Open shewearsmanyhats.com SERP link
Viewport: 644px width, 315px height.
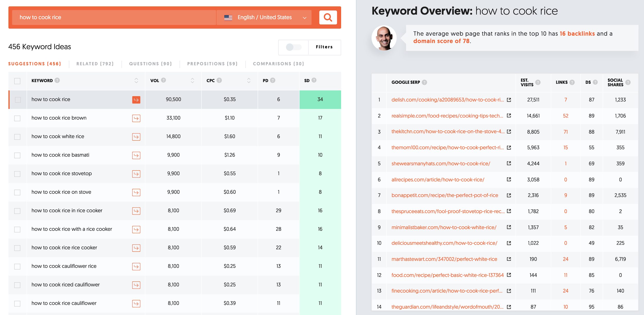pyautogui.click(x=441, y=164)
